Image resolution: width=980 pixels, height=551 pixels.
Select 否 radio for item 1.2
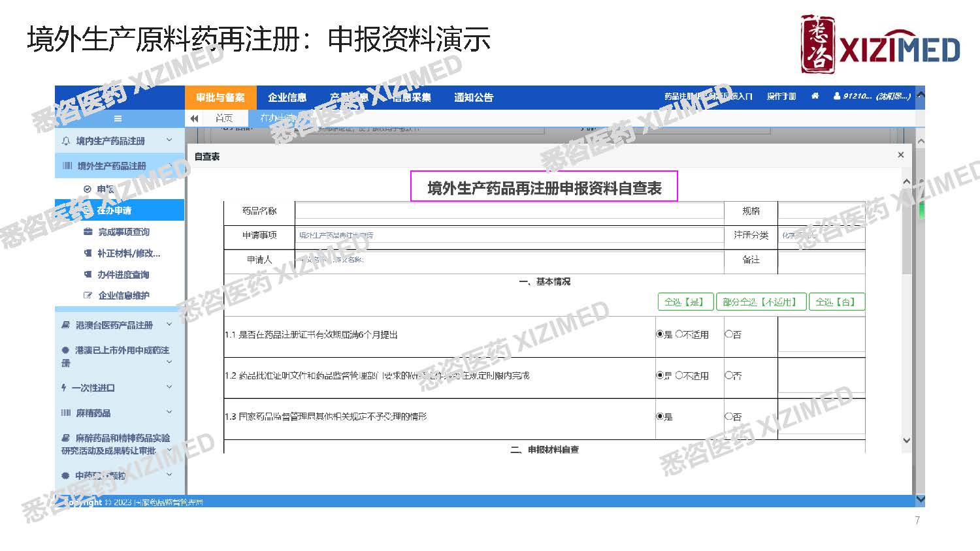728,376
